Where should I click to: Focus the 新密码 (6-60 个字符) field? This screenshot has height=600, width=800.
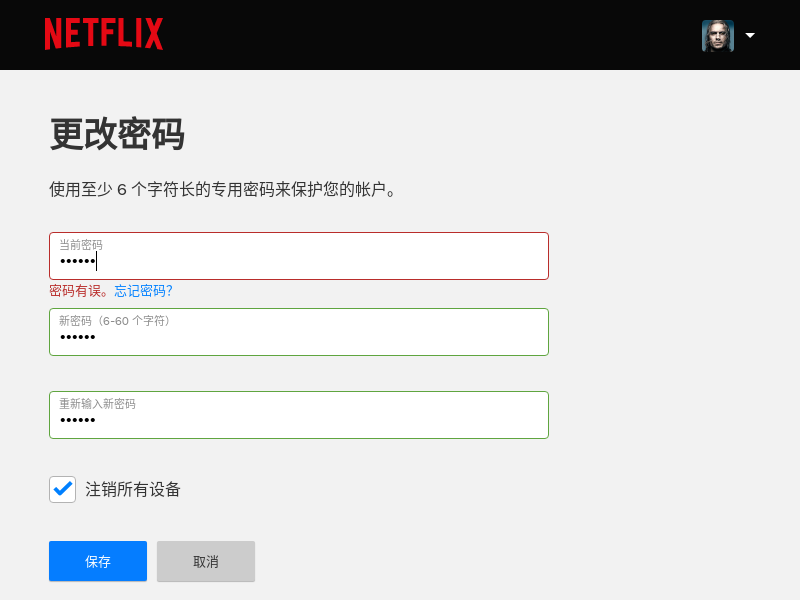(299, 332)
